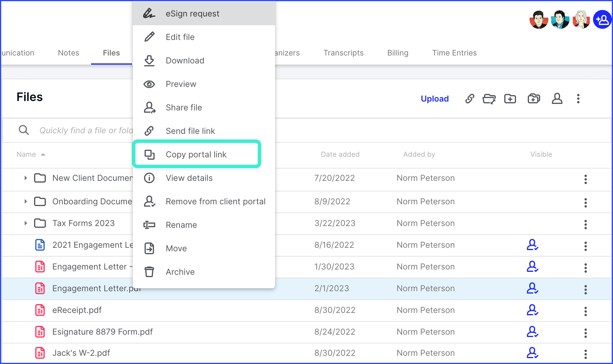Click the blue document icon for 2021 Engagement Letter
The image size is (613, 364).
pos(40,245)
